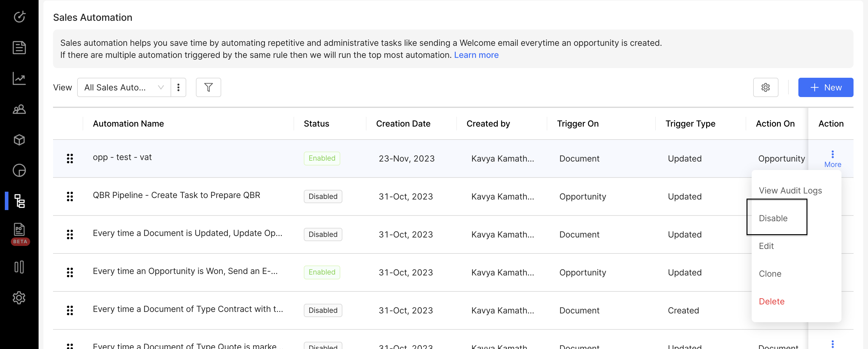Click the reports chart sidebar icon
This screenshot has width=868, height=349.
click(19, 78)
